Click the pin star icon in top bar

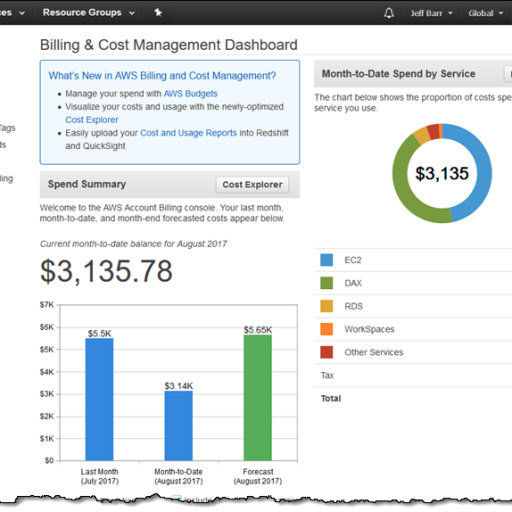coord(158,13)
